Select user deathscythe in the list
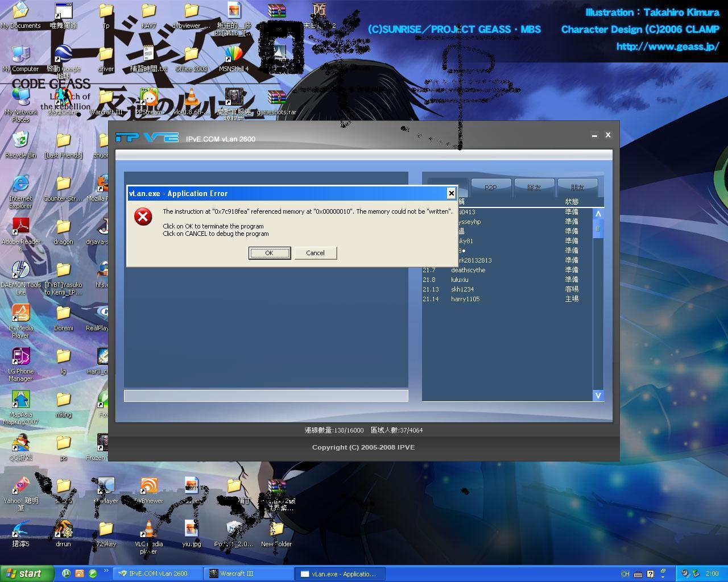This screenshot has height=582, width=728. (468, 270)
